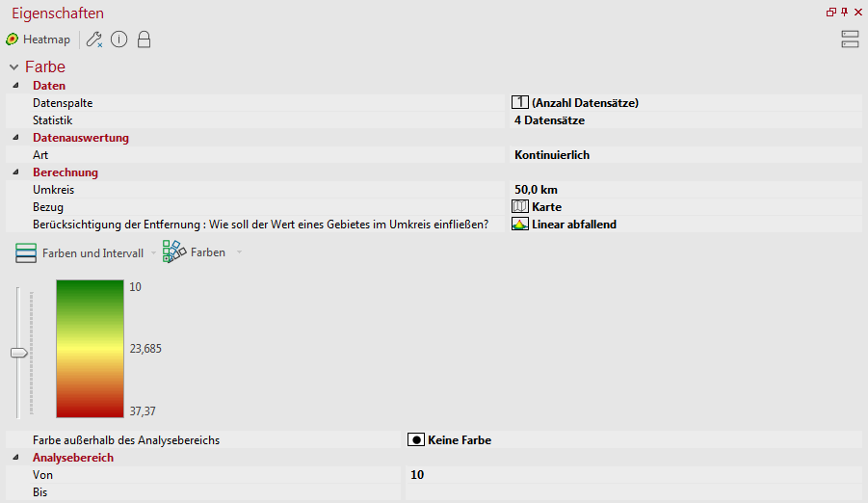The image size is (868, 503).
Task: Click the panel layout icon at right
Action: click(x=850, y=40)
